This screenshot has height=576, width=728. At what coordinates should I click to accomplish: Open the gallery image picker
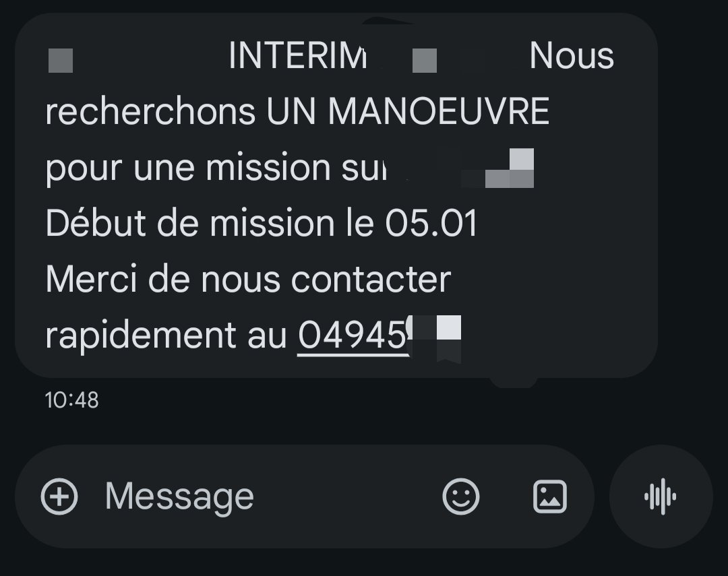pyautogui.click(x=550, y=497)
